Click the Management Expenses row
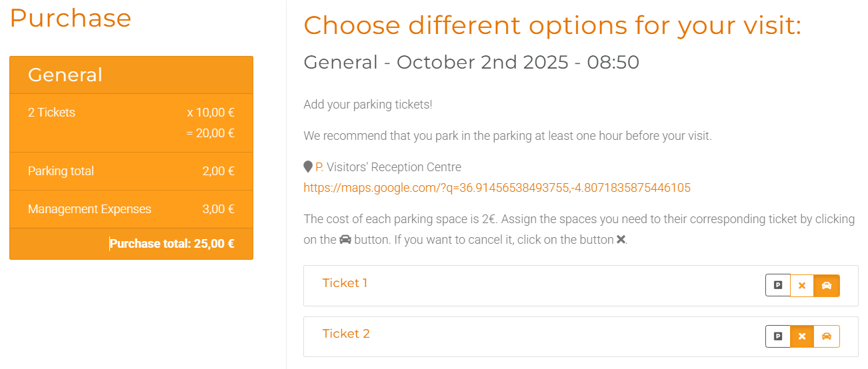 tap(131, 209)
